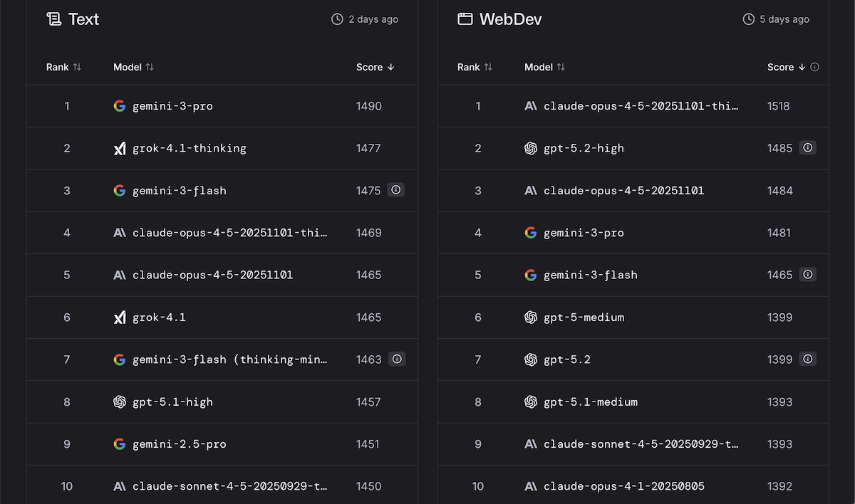Open the WebDev leaderboard heading
Viewport: 855px width, 504px height.
click(510, 19)
